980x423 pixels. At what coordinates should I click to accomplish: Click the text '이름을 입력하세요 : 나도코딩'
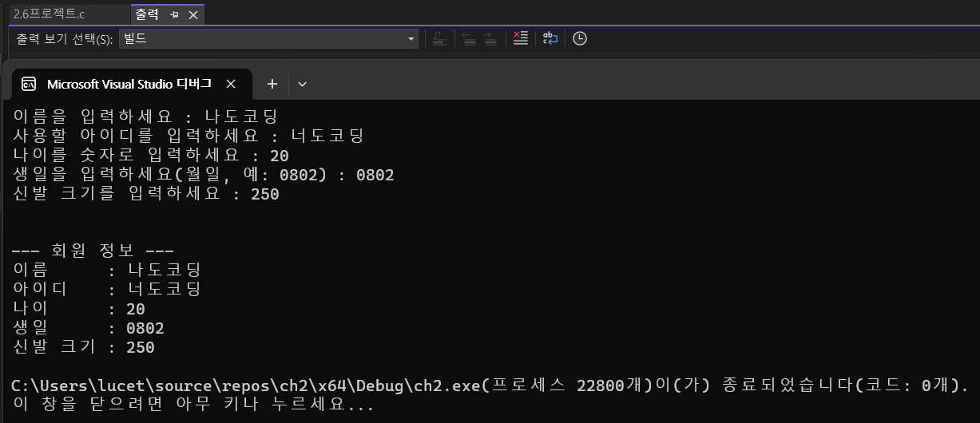145,117
